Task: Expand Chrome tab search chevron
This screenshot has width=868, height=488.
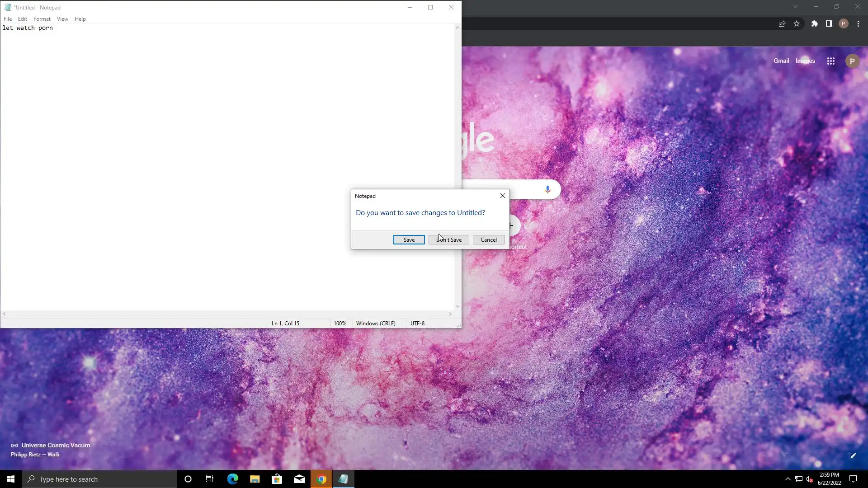Action: click(x=795, y=7)
